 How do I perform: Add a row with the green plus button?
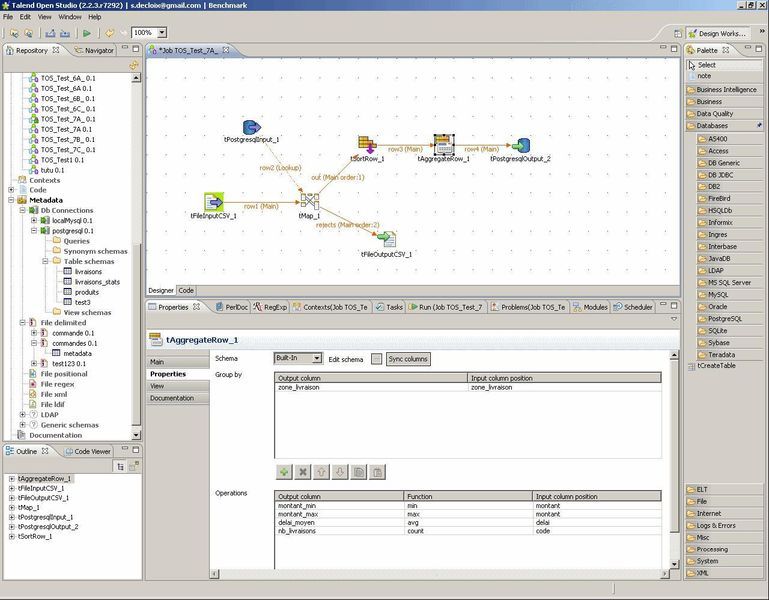[284, 472]
